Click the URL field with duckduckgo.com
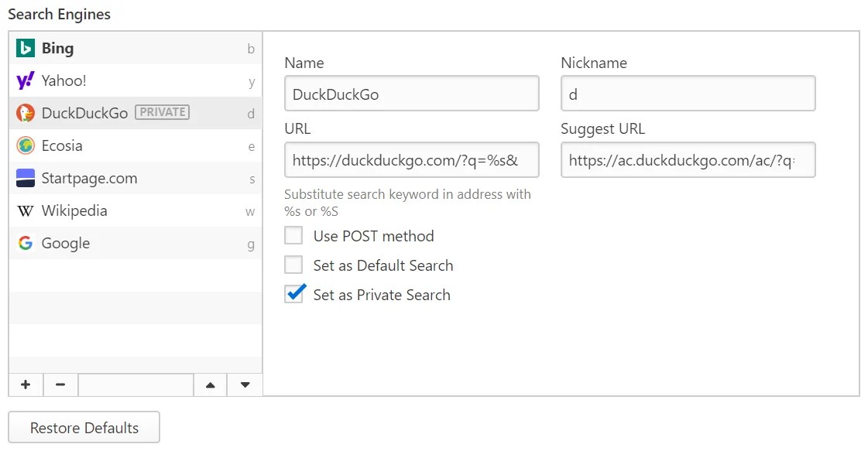Viewport: 868px width, 451px height. tap(411, 160)
